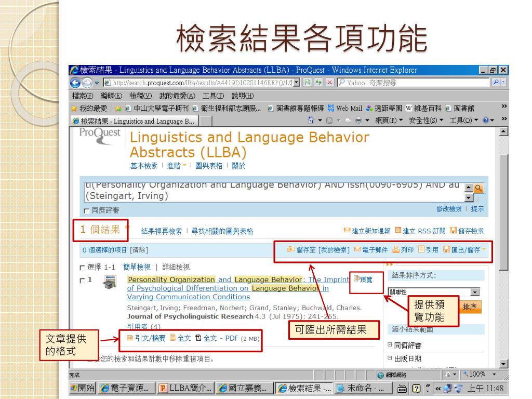Click 全文 - PDF document icon

198,338
